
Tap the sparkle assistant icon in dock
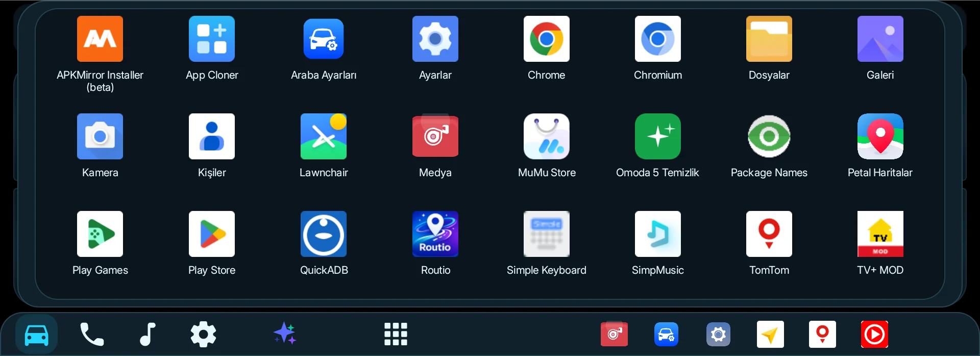pyautogui.click(x=285, y=334)
